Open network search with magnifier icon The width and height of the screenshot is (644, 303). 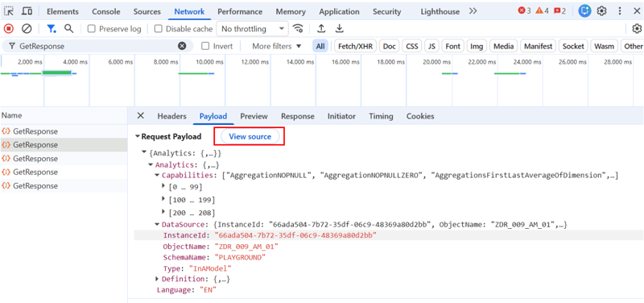point(69,28)
